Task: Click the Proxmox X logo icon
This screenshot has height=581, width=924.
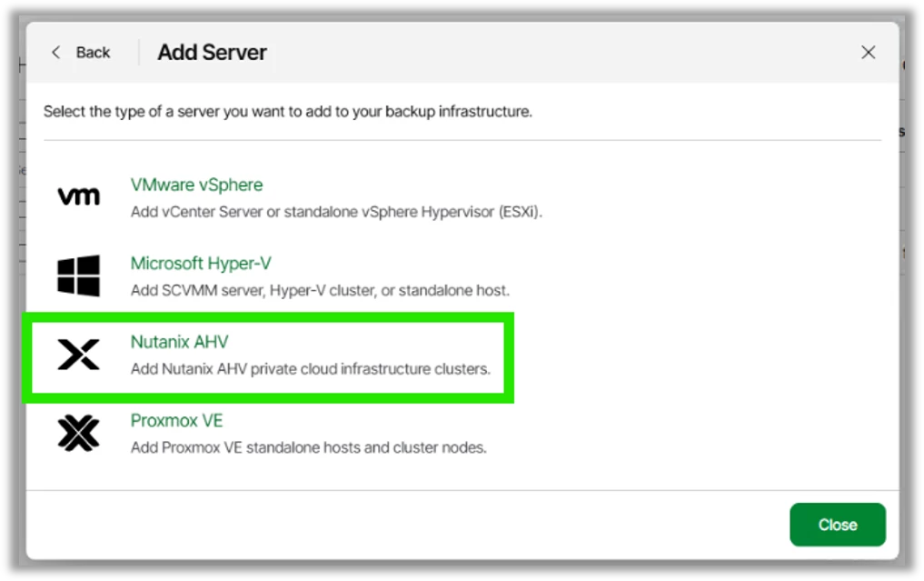Action: (78, 433)
